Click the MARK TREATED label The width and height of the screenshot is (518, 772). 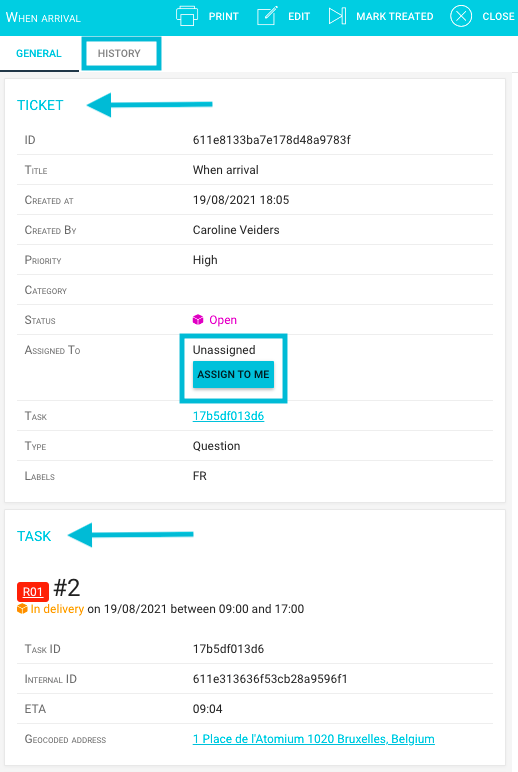(x=395, y=16)
